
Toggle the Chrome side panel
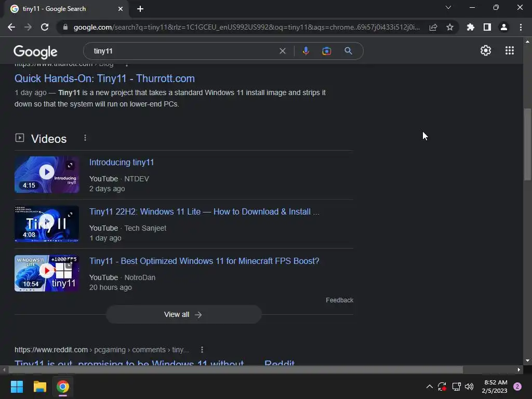(487, 27)
